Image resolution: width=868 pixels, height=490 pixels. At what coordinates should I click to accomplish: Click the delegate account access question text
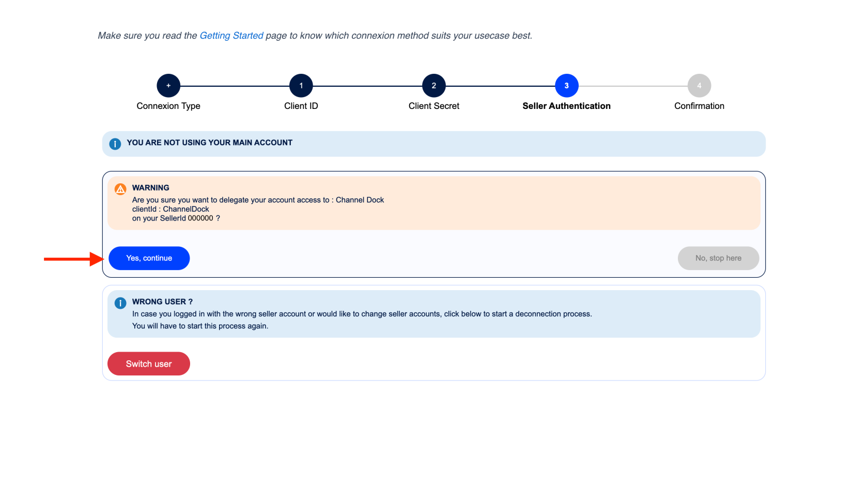click(258, 200)
